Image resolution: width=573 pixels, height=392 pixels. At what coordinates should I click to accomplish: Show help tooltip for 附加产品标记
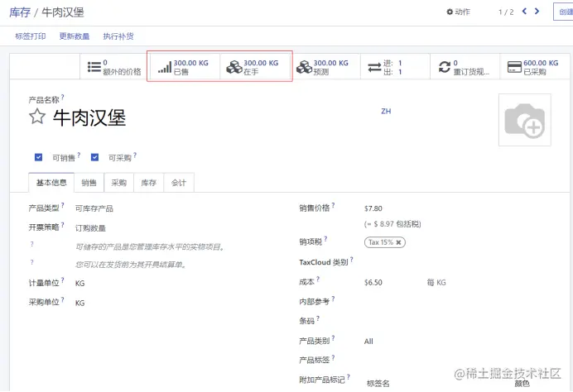[349, 377]
